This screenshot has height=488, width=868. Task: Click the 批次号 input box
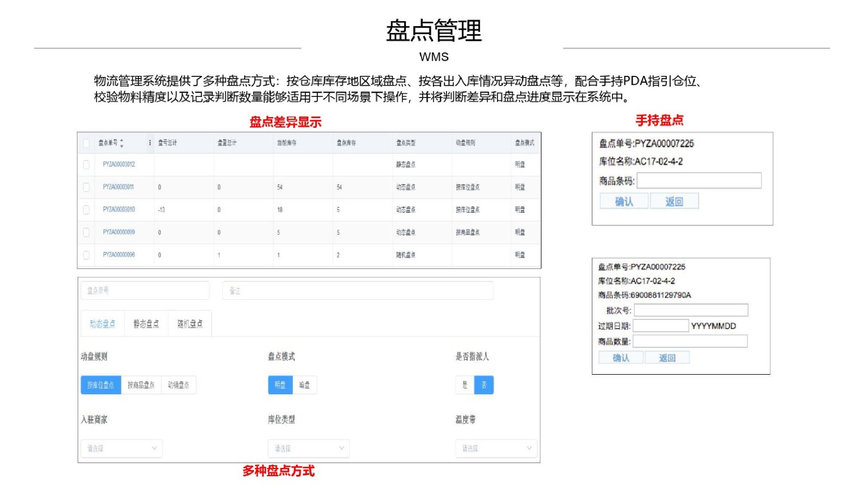(x=691, y=310)
